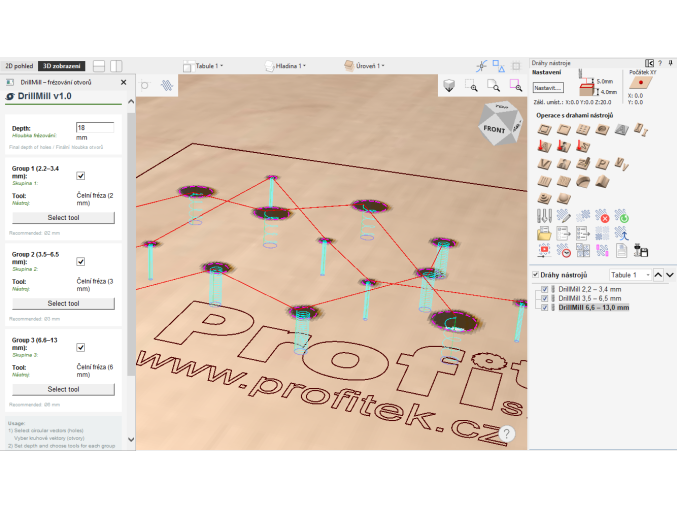Click the isometric view cube icon in viewport toolbar

pos(449,85)
